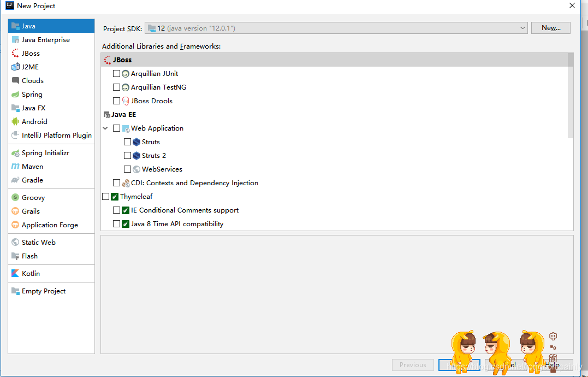Screen dimensions: 588x377
Task: Close the New Project dialog
Action: (x=572, y=5)
